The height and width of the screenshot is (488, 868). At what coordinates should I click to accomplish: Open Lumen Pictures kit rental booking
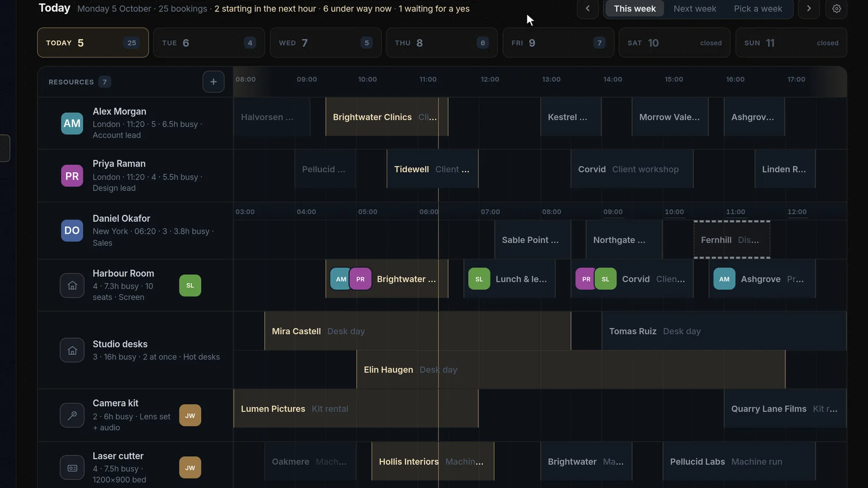356,408
